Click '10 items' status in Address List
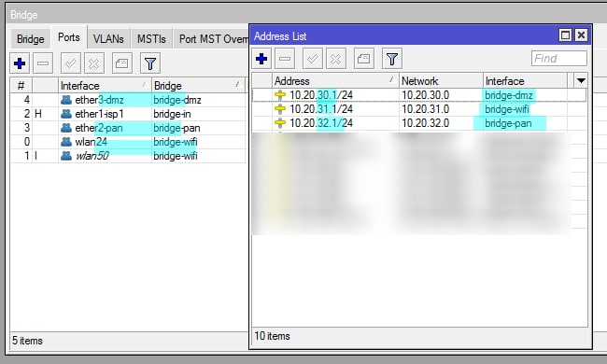Screen dimensions: 607x364 pos(272,336)
